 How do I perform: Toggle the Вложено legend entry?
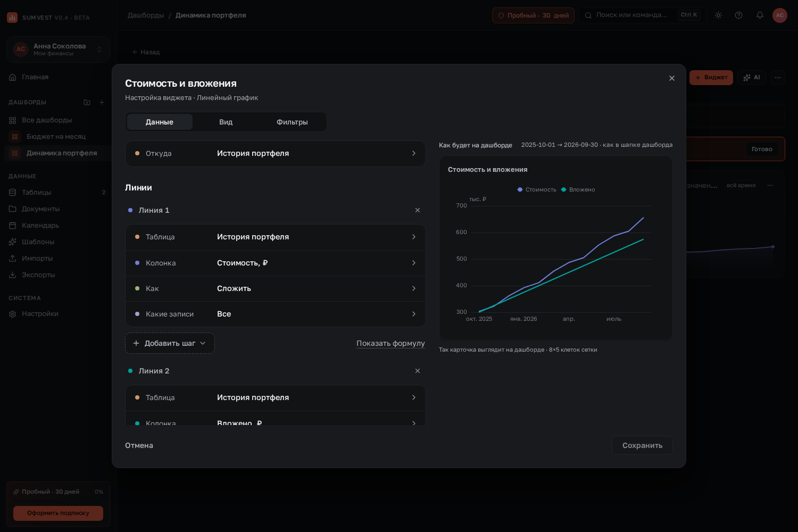click(x=578, y=189)
